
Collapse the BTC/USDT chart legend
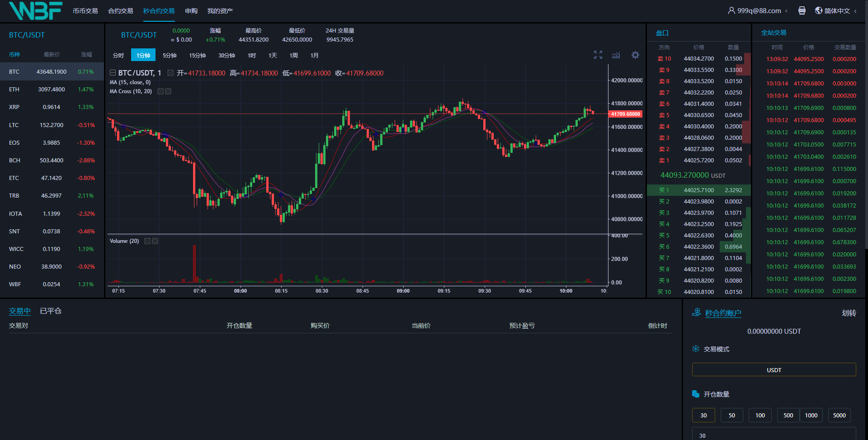[113, 73]
